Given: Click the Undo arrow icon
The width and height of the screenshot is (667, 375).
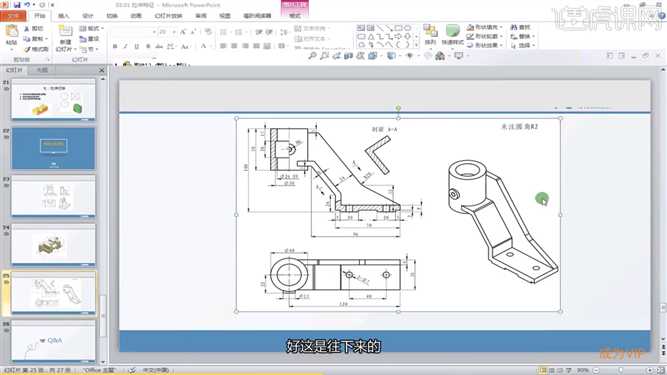Looking at the screenshot, I should 27,5.
